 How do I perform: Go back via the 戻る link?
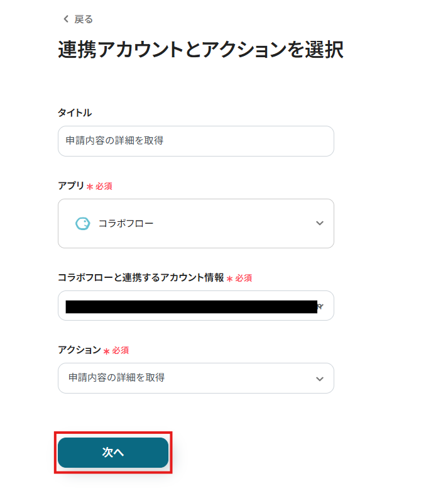(x=83, y=19)
